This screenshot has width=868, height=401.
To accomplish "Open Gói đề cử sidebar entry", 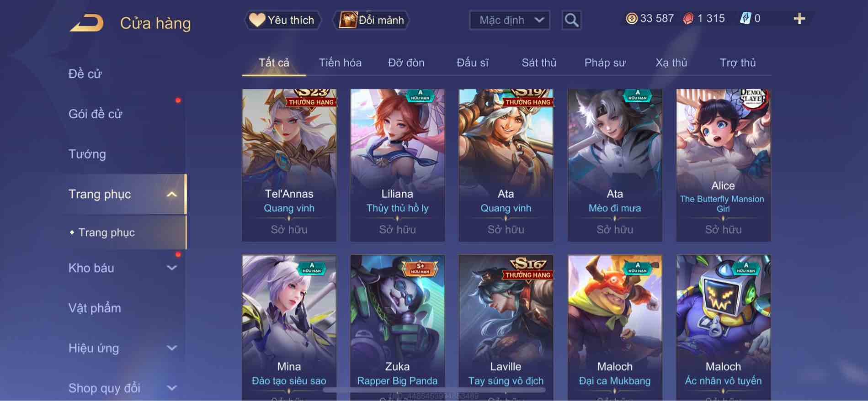I will 96,114.
